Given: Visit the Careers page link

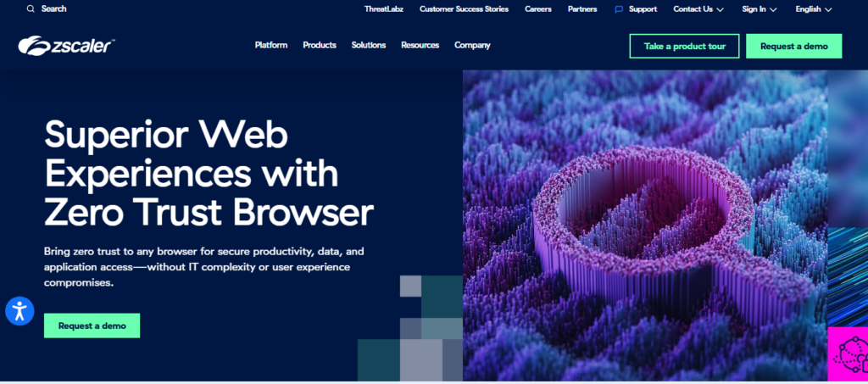Looking at the screenshot, I should click(538, 8).
